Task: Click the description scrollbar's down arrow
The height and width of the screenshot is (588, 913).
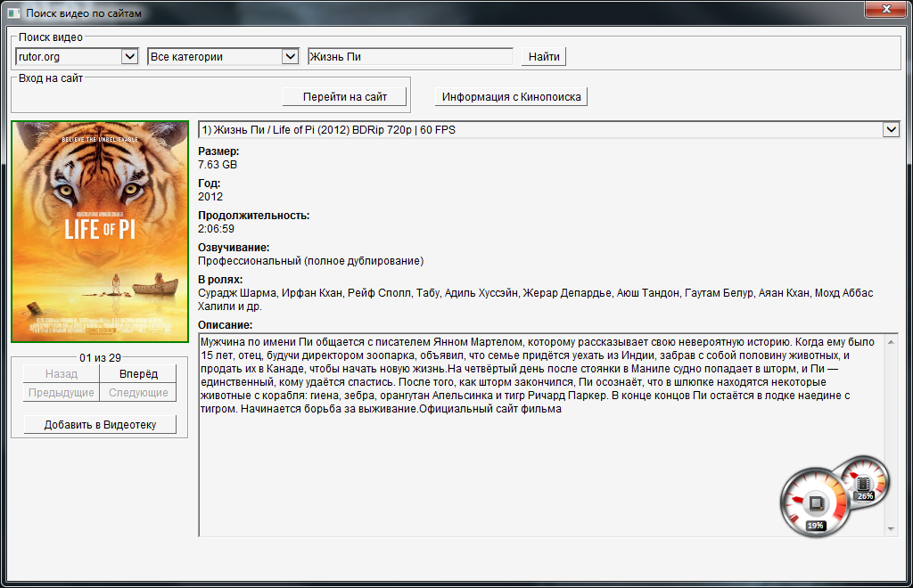Action: tap(890, 529)
